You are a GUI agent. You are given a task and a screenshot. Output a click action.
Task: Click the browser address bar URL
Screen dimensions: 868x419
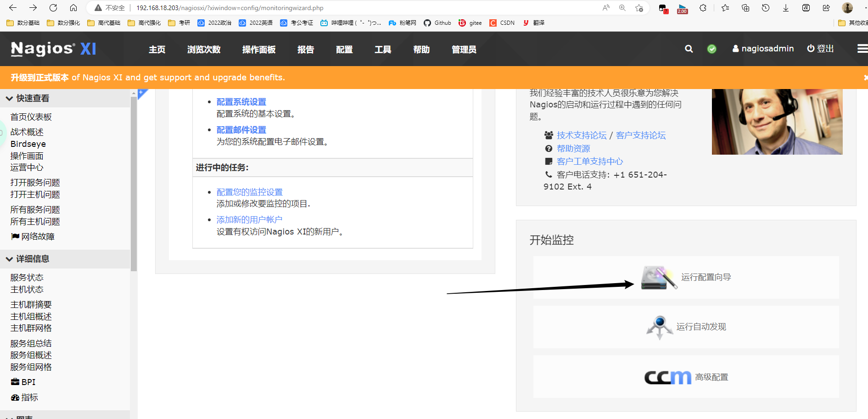(230, 8)
